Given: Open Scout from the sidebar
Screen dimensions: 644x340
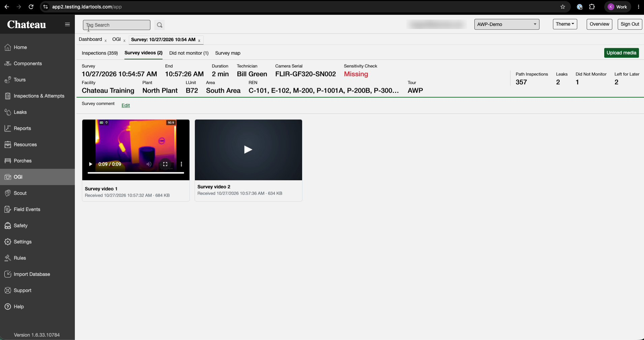Looking at the screenshot, I should click(37, 193).
